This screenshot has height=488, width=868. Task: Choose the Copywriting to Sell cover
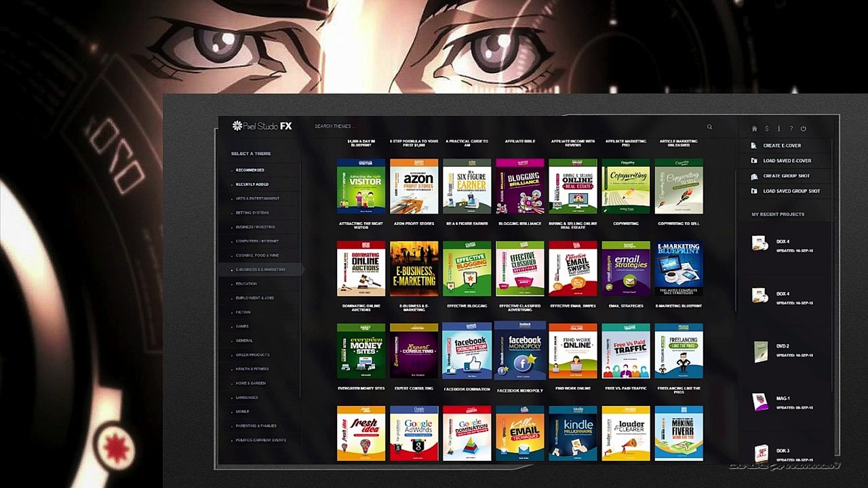679,186
